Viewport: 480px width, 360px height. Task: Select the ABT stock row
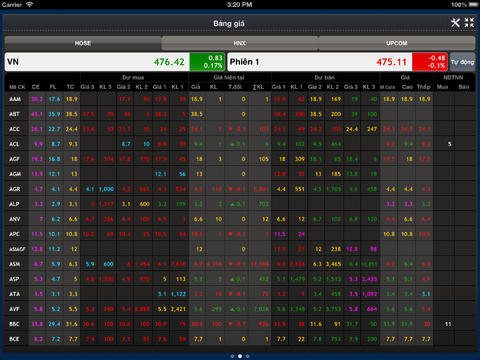click(240, 114)
